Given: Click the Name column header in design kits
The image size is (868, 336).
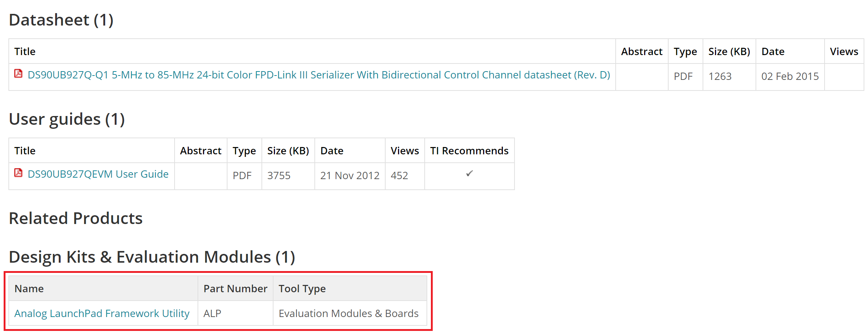Looking at the screenshot, I should (103, 289).
